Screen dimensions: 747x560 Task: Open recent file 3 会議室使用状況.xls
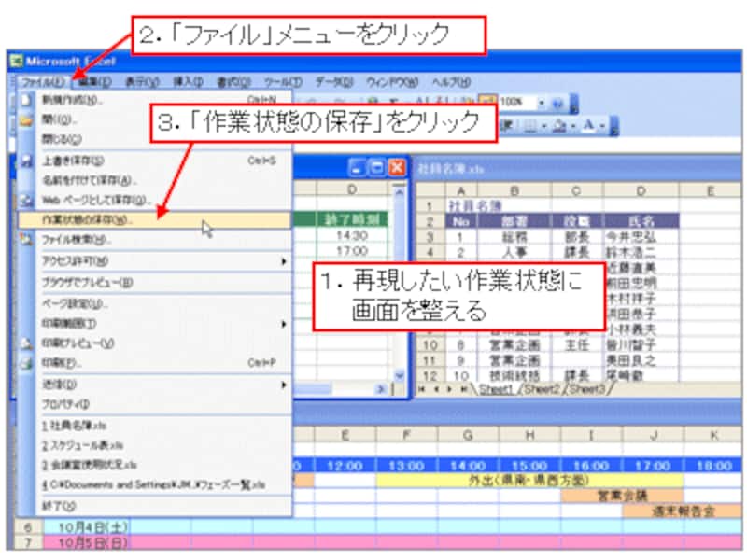[155, 465]
